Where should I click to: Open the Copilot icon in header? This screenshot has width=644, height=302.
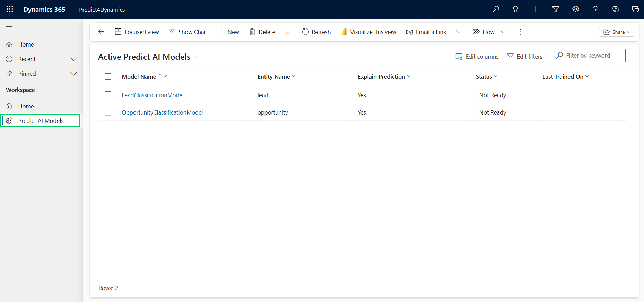pyautogui.click(x=616, y=9)
